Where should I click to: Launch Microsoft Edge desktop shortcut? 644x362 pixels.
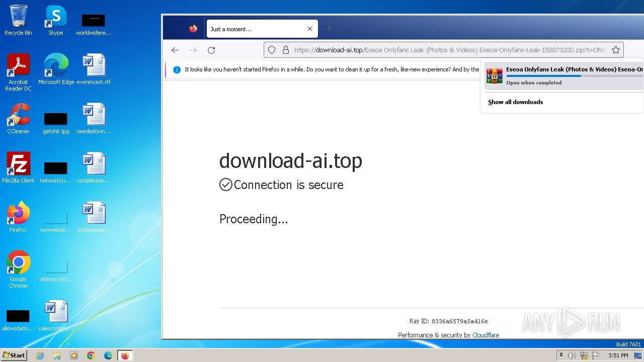coord(56,69)
